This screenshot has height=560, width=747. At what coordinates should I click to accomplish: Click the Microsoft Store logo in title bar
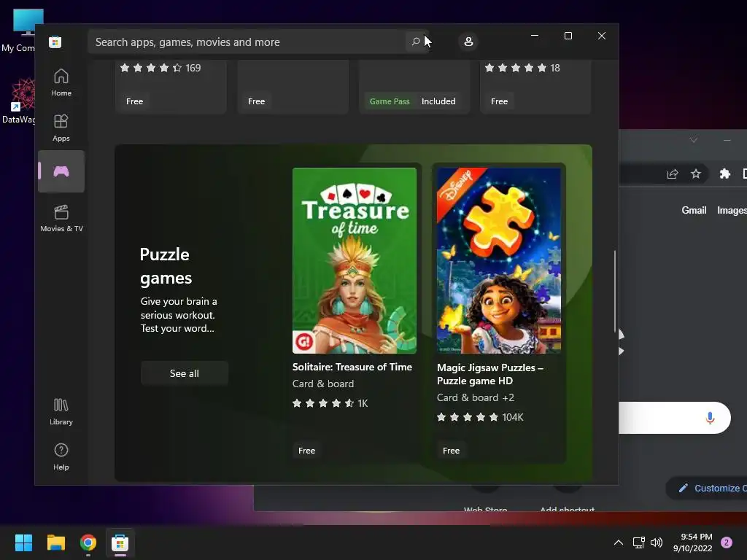click(x=55, y=42)
